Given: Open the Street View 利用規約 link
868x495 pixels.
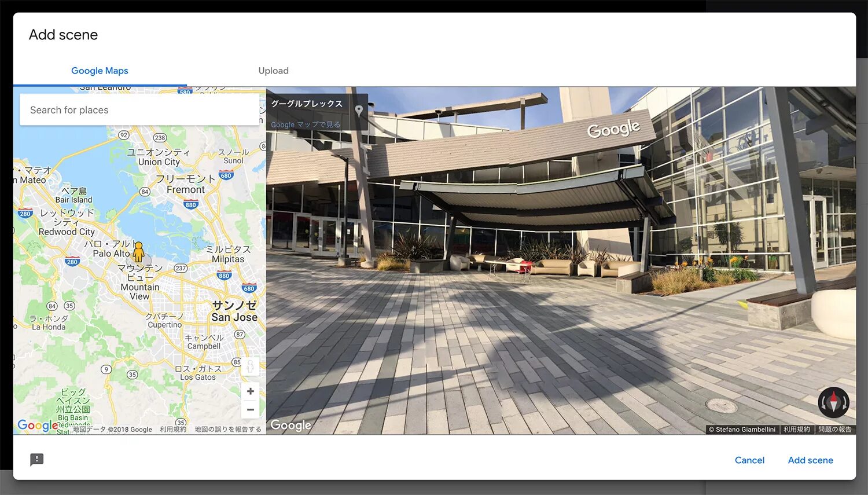Looking at the screenshot, I should 797,430.
